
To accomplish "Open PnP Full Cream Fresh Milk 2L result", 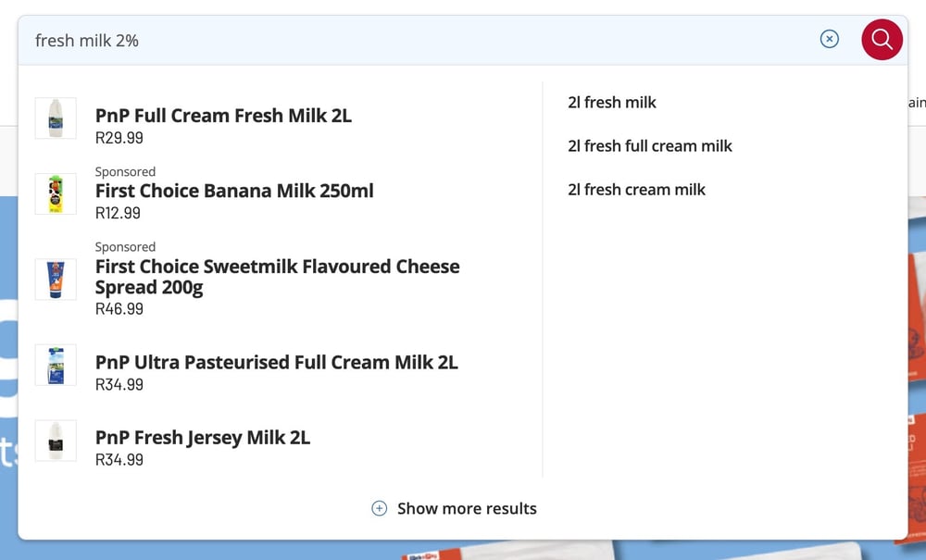I will (x=223, y=115).
